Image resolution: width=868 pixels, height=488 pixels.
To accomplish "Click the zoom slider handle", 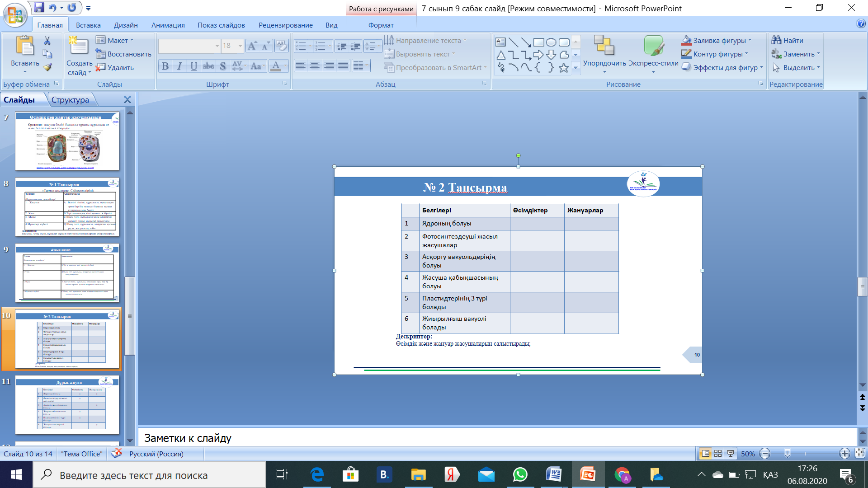I will pyautogui.click(x=788, y=453).
